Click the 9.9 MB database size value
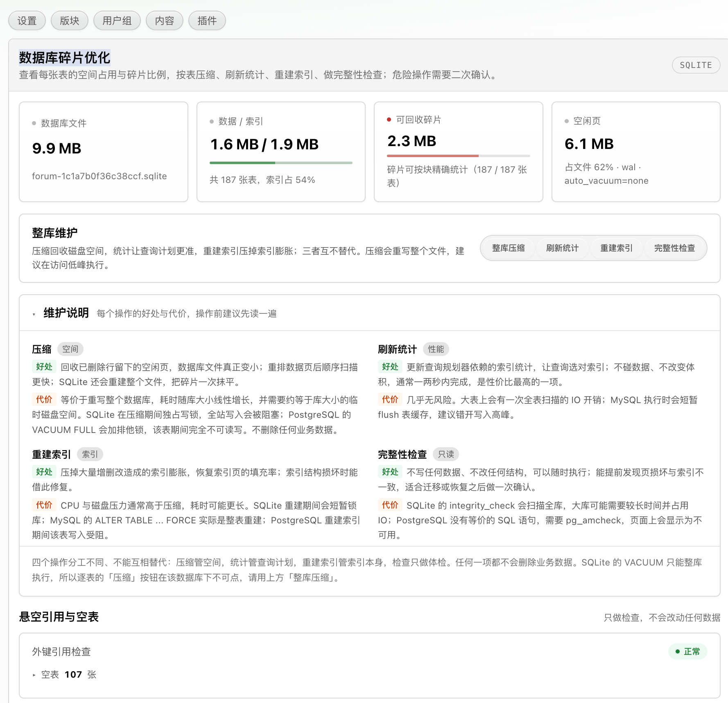The width and height of the screenshot is (728, 703). click(x=57, y=148)
